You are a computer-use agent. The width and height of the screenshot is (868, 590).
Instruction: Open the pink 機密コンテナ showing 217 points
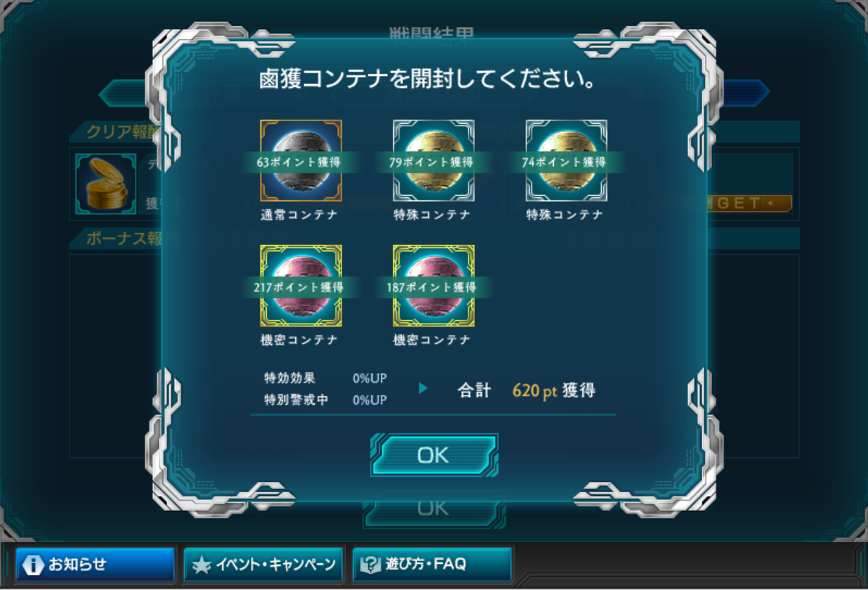301,286
